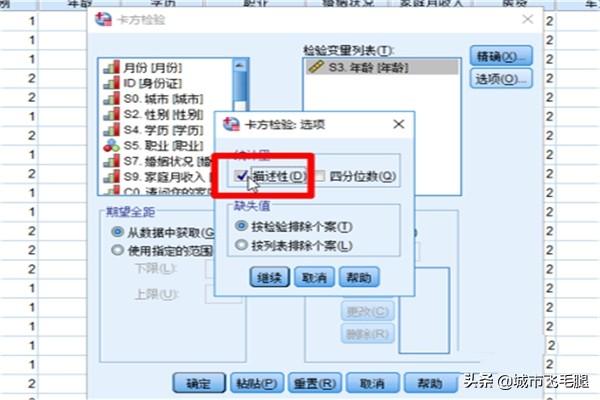Choose 使用指定的范围 radio option

(x=117, y=250)
